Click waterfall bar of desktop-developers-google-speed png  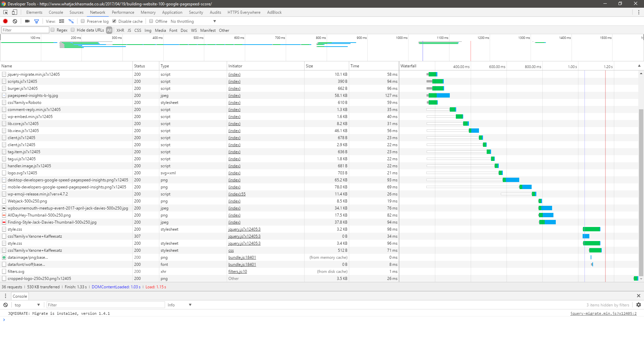tap(511, 180)
